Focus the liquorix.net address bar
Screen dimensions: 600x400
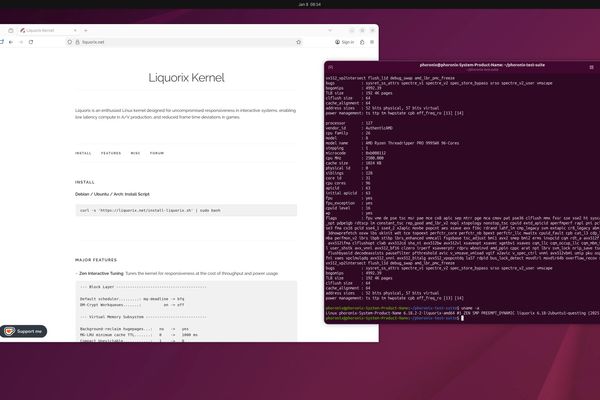184,42
